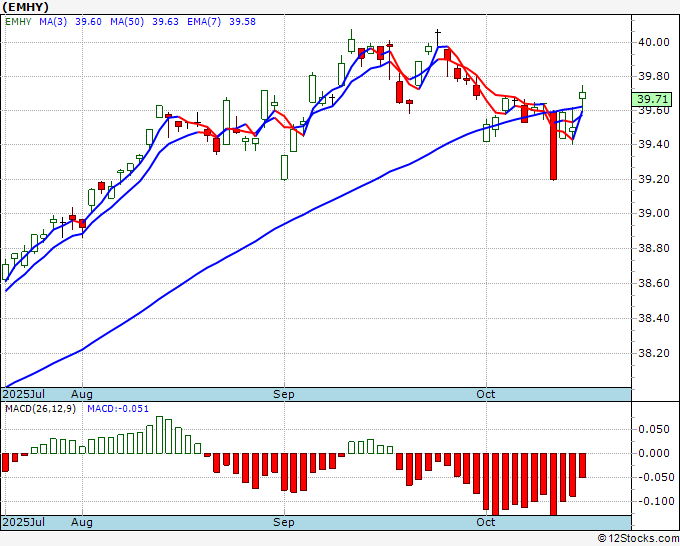The image size is (680, 546).
Task: Click 2025Jul on the MACD panel date axis
Action: 24,522
